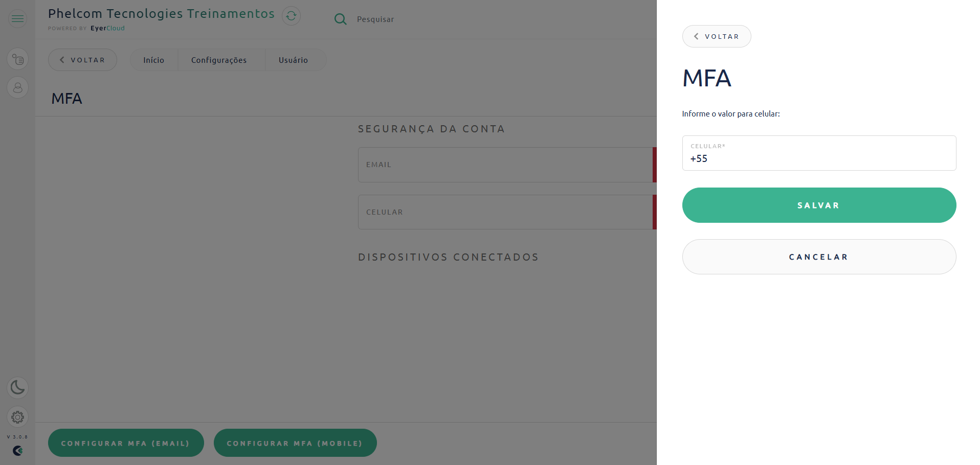Click Voltar button in main breadcrumb bar

[x=82, y=60]
